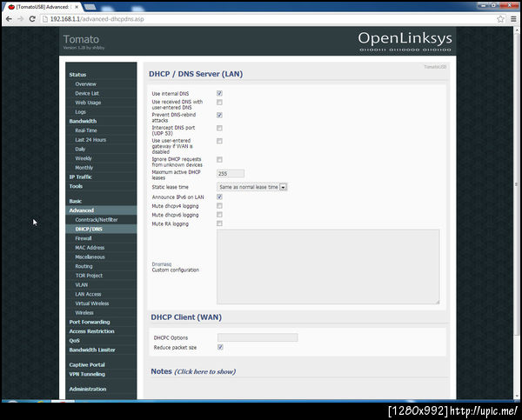Open Daily bandwidth page
The width and height of the screenshot is (522, 420).
(x=80, y=149)
